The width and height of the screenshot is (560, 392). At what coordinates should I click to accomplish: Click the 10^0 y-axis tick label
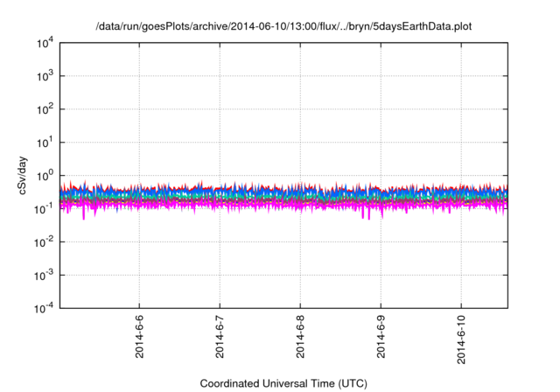[45, 176]
